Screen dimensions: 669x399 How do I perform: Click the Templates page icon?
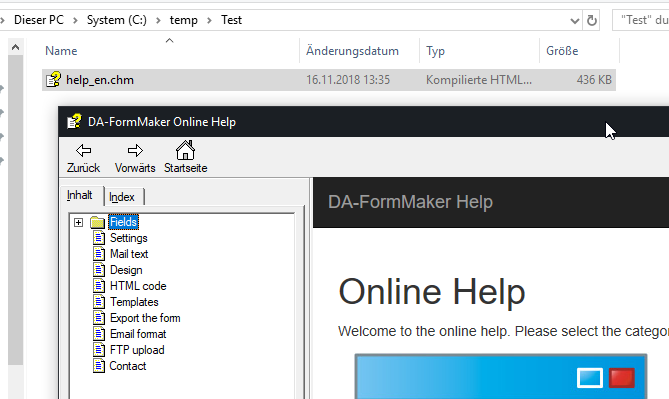coord(99,302)
